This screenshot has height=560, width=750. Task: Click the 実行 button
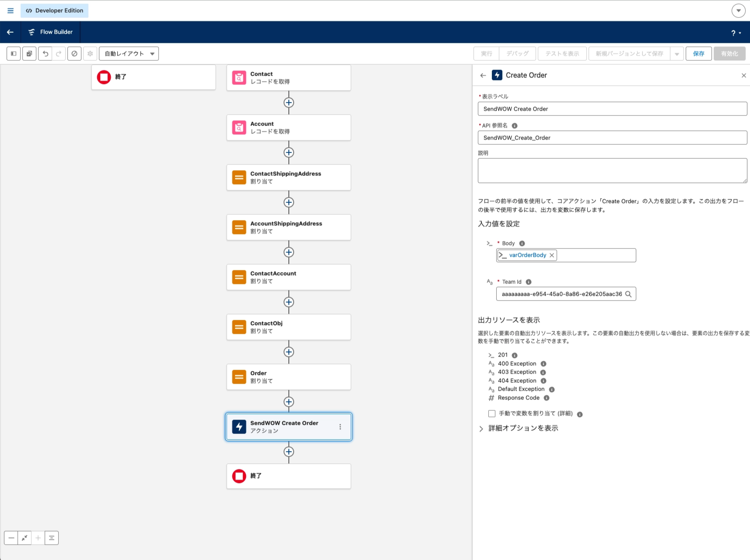click(x=486, y=53)
